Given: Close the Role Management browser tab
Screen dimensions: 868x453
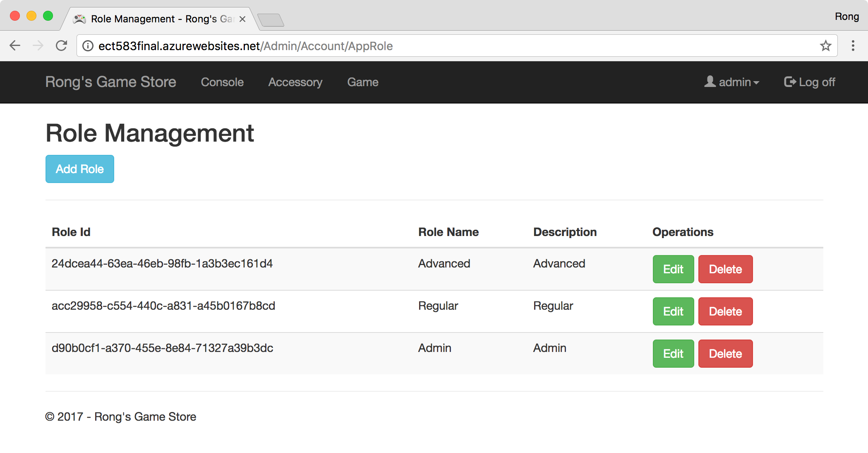Looking at the screenshot, I should tap(242, 19).
